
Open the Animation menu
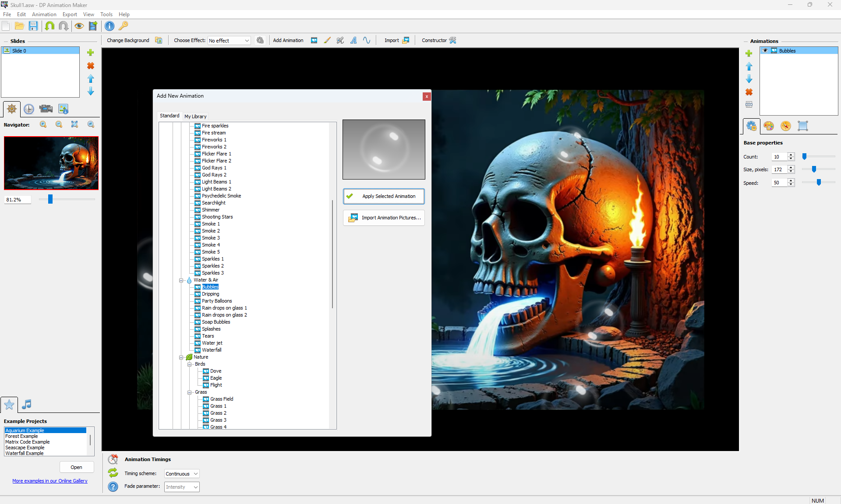tap(44, 14)
